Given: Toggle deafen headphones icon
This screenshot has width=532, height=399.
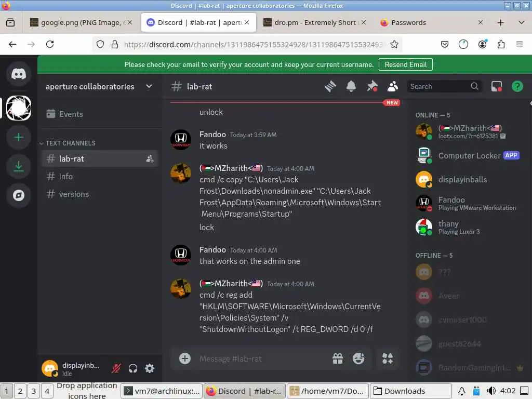Looking at the screenshot, I should [133, 368].
